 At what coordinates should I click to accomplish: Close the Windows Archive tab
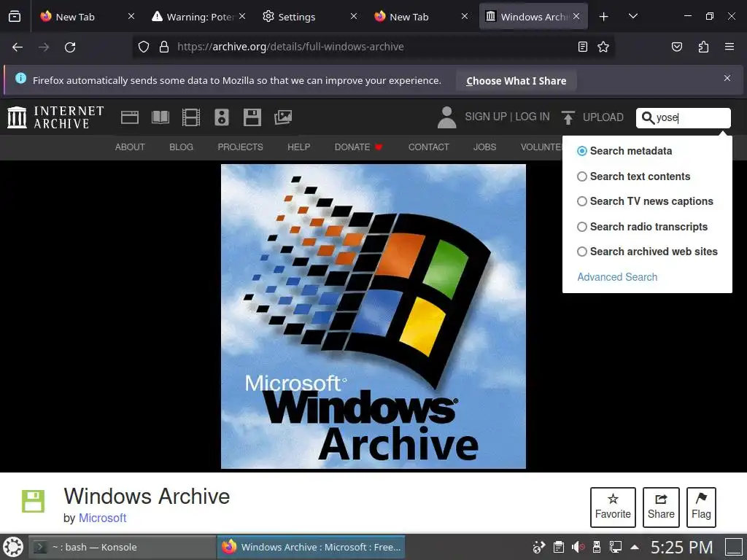click(x=576, y=16)
